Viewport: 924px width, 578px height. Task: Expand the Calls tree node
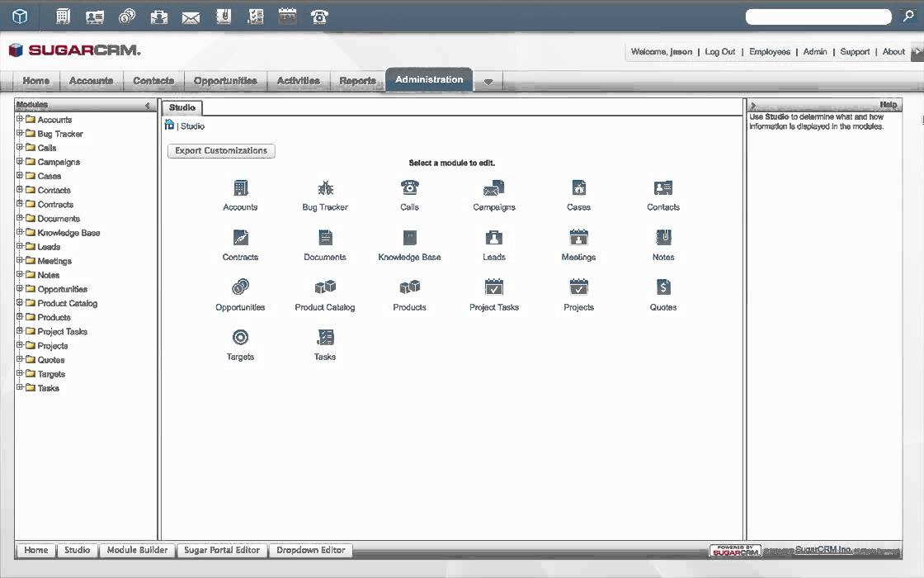pyautogui.click(x=20, y=147)
